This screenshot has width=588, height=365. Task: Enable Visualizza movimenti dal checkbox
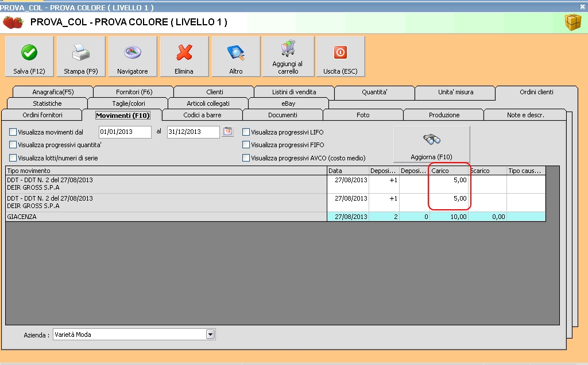[x=13, y=132]
